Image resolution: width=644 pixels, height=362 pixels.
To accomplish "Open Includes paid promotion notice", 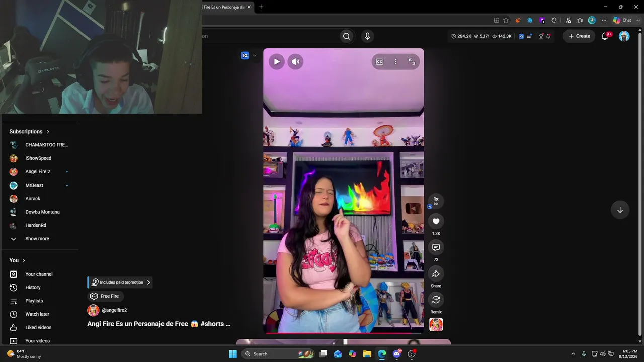I will [120, 282].
